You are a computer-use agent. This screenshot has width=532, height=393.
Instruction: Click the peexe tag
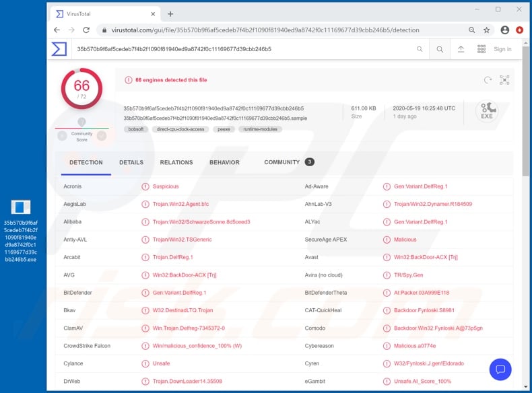[x=224, y=129]
